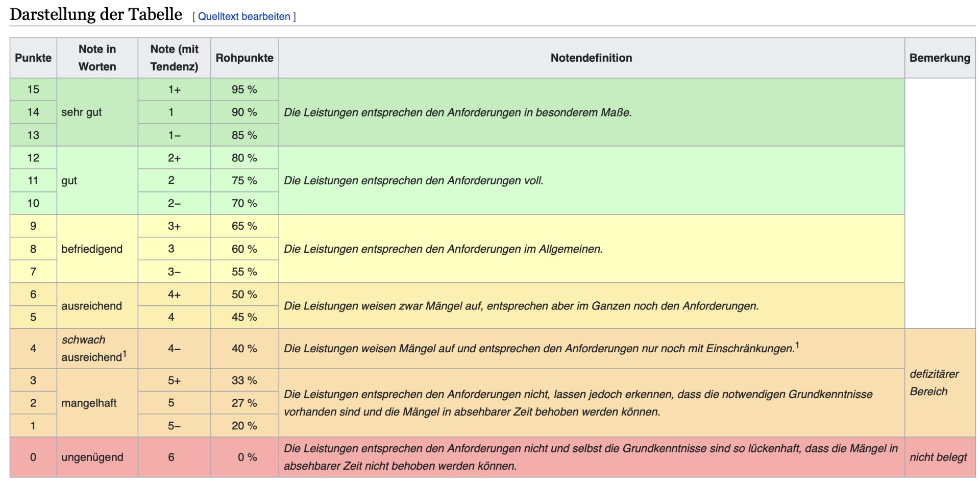The width and height of the screenshot is (980, 484).
Task: Click the "95 %" Rohpunkte cell
Action: pyautogui.click(x=244, y=89)
